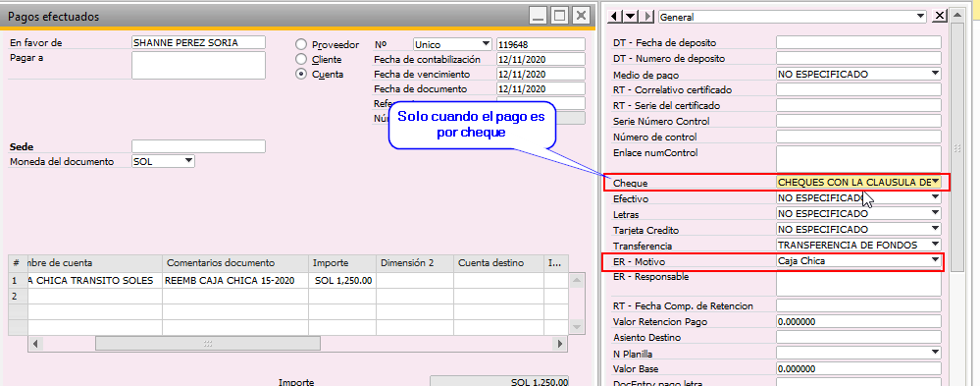
Task: Click the horizontal scrollbar left arrow
Action: (x=35, y=344)
